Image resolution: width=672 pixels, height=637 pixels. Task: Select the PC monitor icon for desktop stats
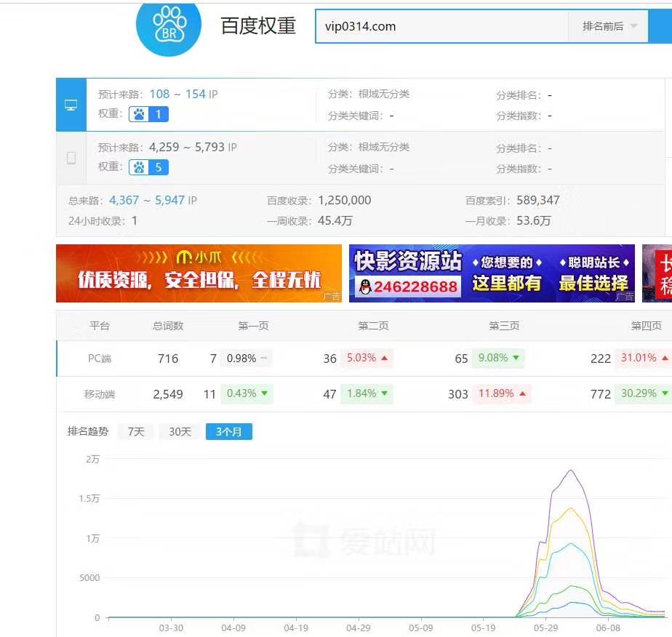point(71,105)
